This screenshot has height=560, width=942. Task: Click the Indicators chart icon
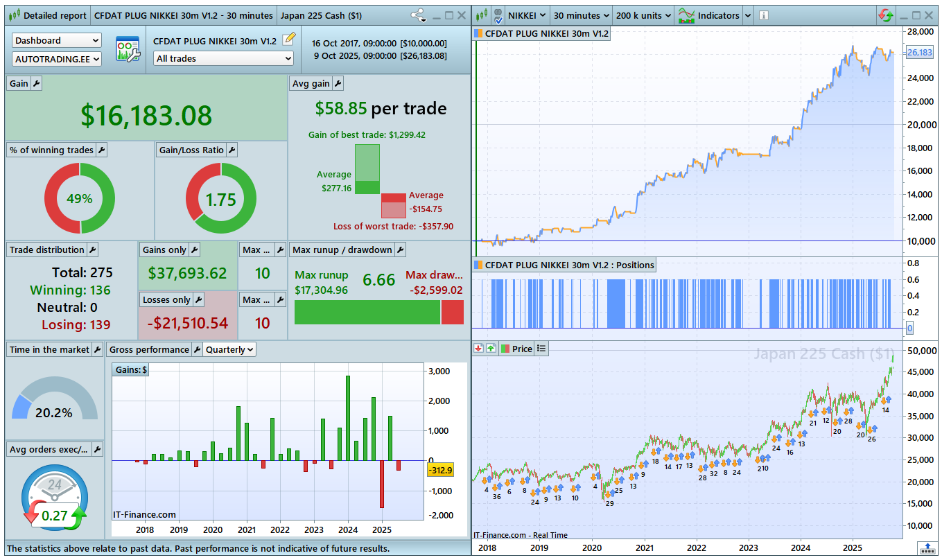click(x=686, y=15)
